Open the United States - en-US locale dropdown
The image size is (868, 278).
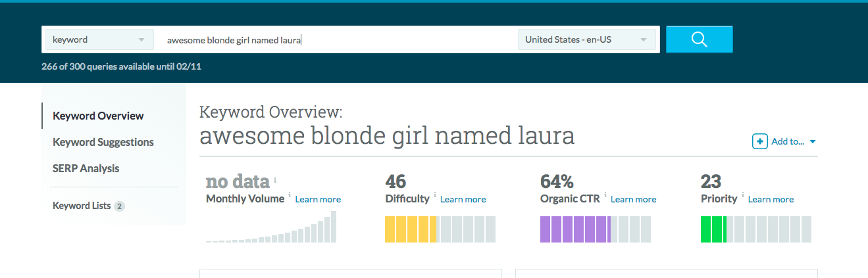tap(586, 39)
